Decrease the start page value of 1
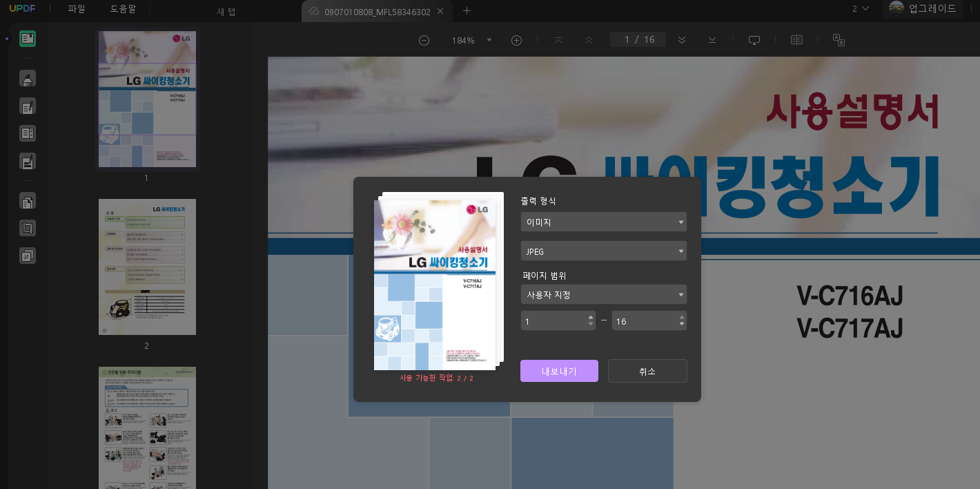Image resolution: width=980 pixels, height=489 pixels. [590, 324]
